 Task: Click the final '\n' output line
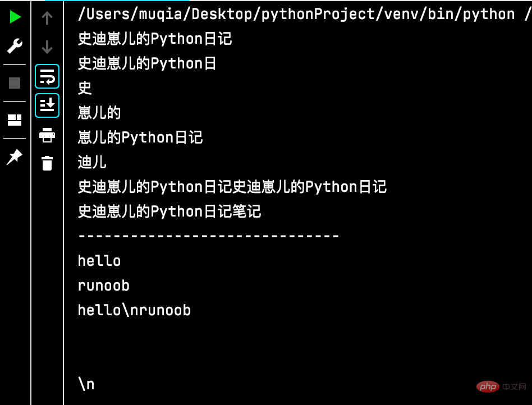[x=86, y=384]
